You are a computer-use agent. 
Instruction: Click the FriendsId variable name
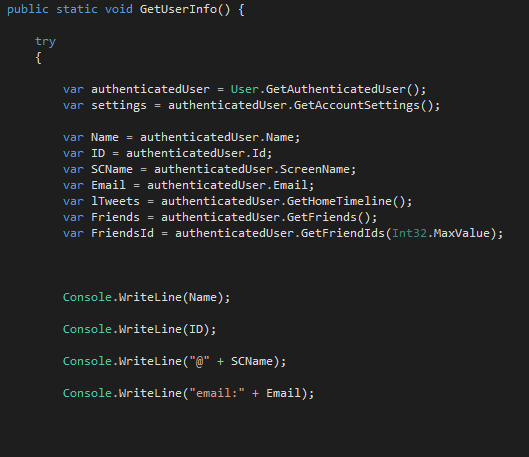tap(122, 233)
